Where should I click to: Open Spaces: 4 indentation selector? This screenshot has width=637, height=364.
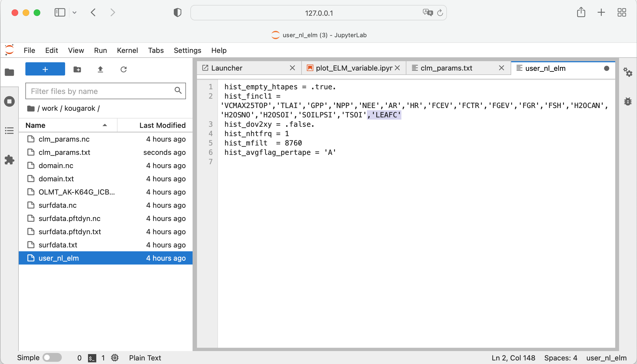[x=561, y=358]
